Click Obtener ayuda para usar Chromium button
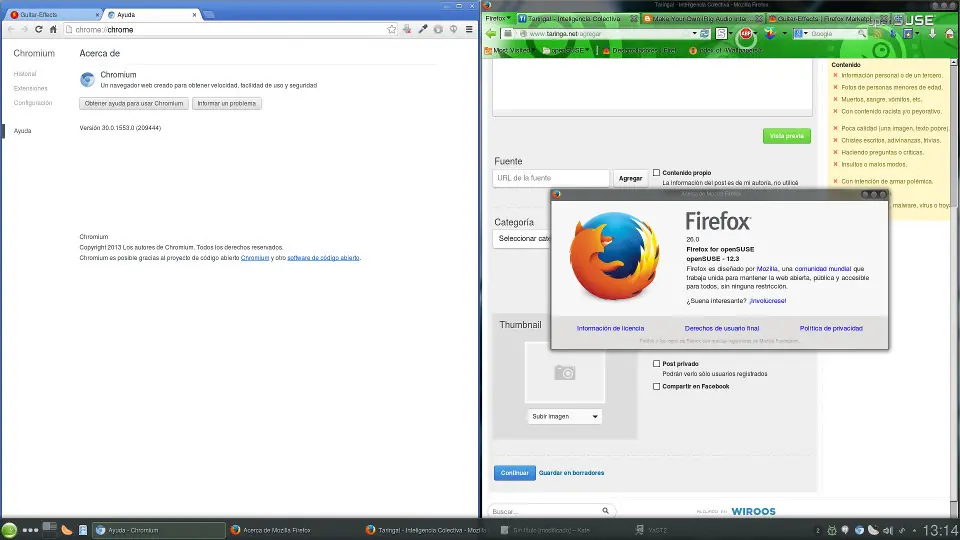Image resolution: width=960 pixels, height=540 pixels. [133, 103]
